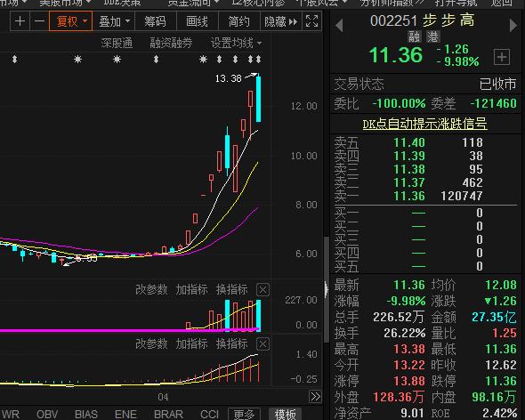Click 加指标 in the MACD indicator panel

(x=191, y=343)
